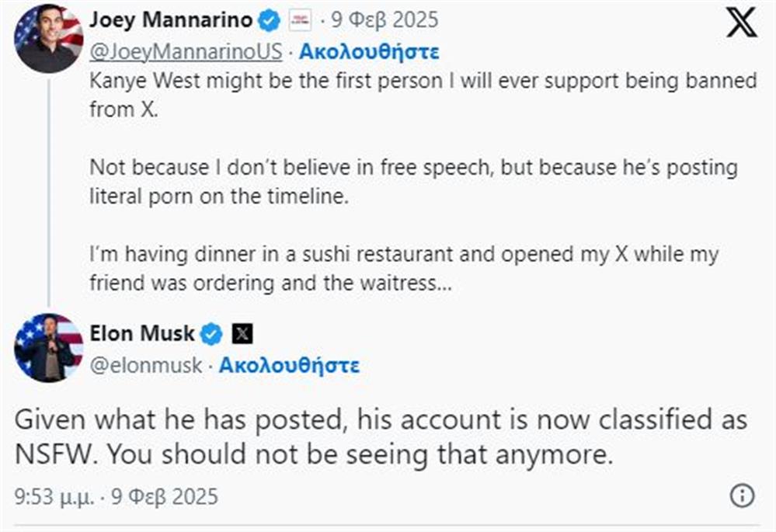Click the X logo in the top corner
Image resolution: width=776 pixels, height=532 pixels.
point(740,23)
